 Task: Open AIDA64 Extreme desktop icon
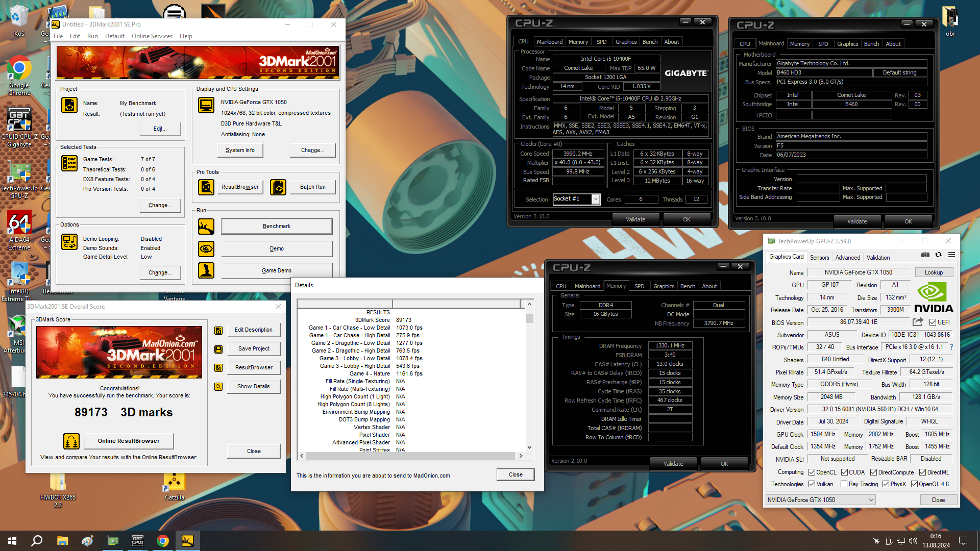pos(19,231)
